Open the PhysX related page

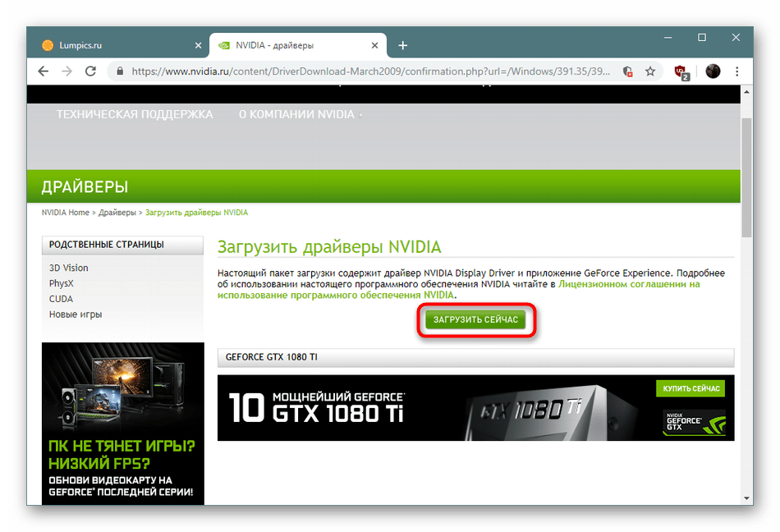(62, 283)
